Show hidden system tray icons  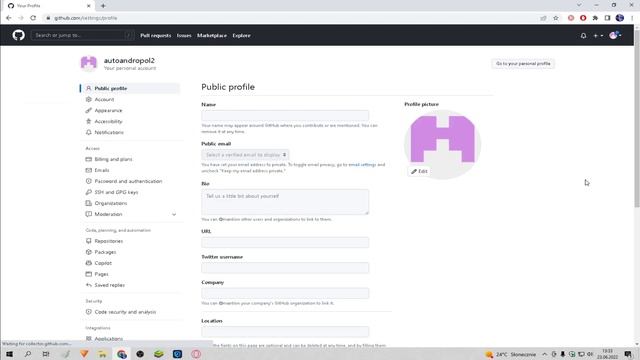tap(544, 354)
